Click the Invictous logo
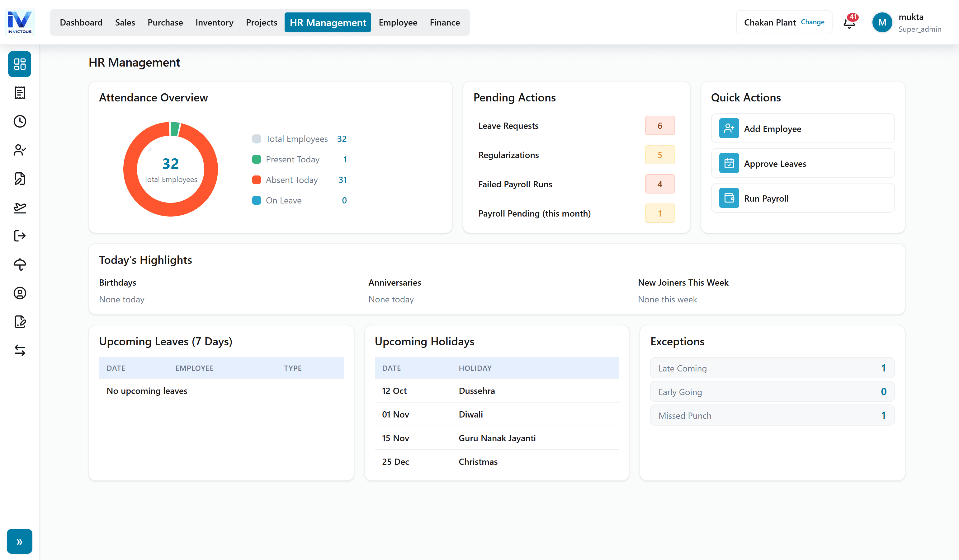This screenshot has height=560, width=959. pos(20,22)
